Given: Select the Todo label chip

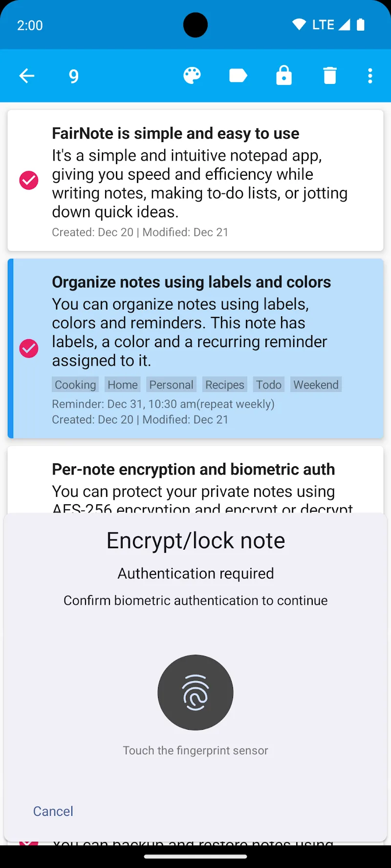Looking at the screenshot, I should (268, 384).
